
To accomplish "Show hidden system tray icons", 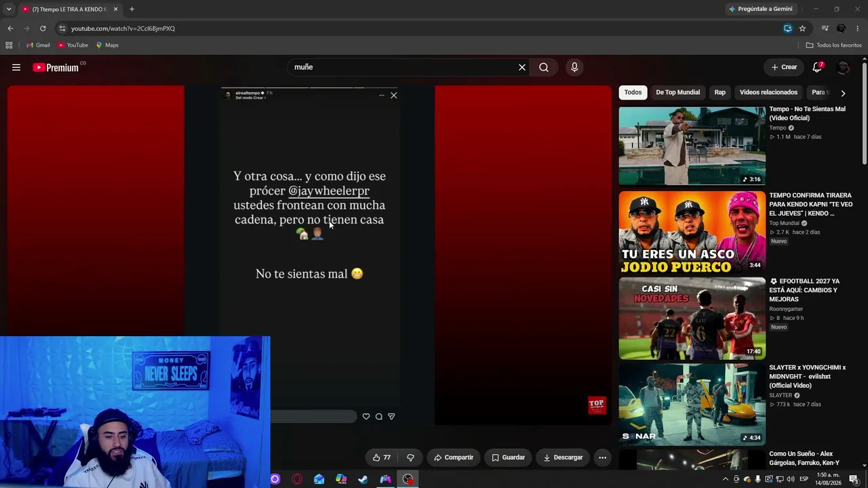I will click(725, 479).
